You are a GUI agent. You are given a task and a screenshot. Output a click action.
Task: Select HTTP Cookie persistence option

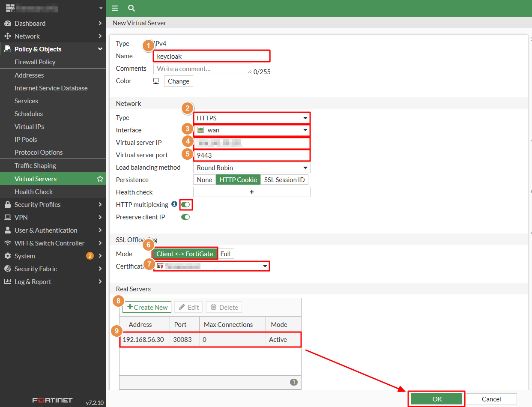click(x=238, y=180)
